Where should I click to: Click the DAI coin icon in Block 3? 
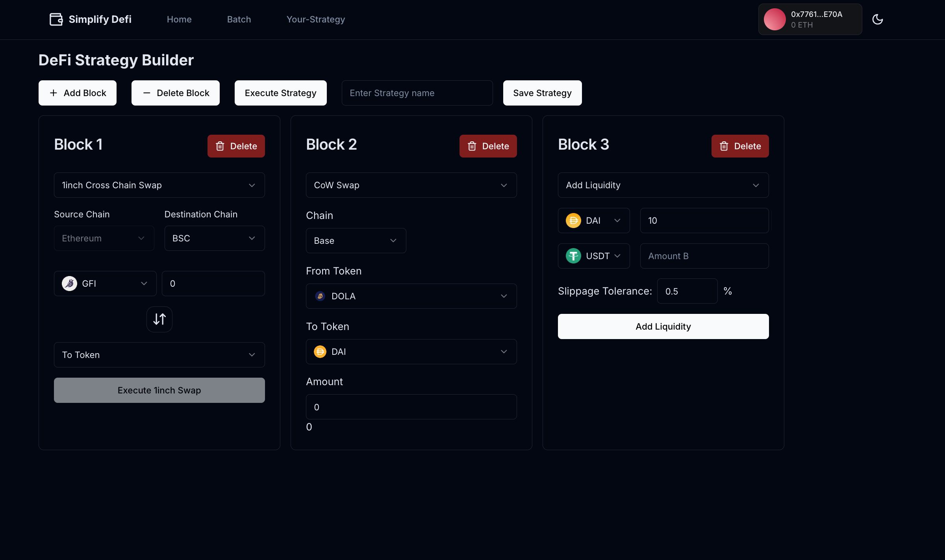point(573,221)
